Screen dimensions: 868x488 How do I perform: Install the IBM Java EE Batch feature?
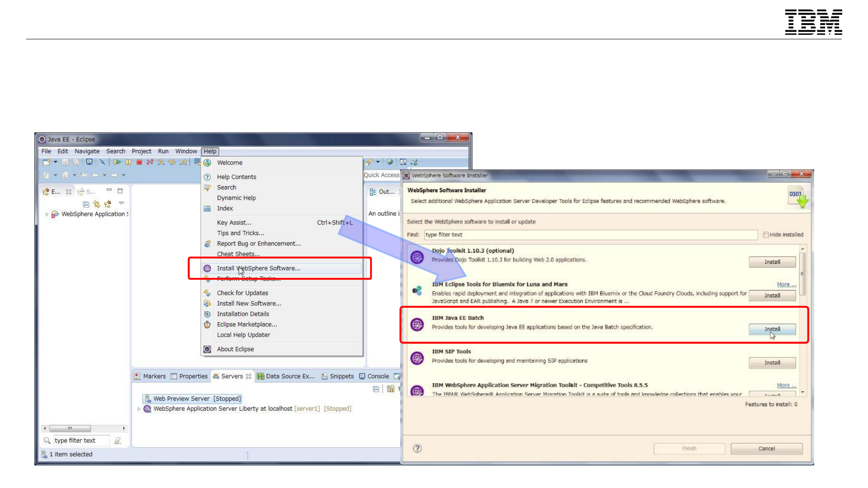point(772,329)
